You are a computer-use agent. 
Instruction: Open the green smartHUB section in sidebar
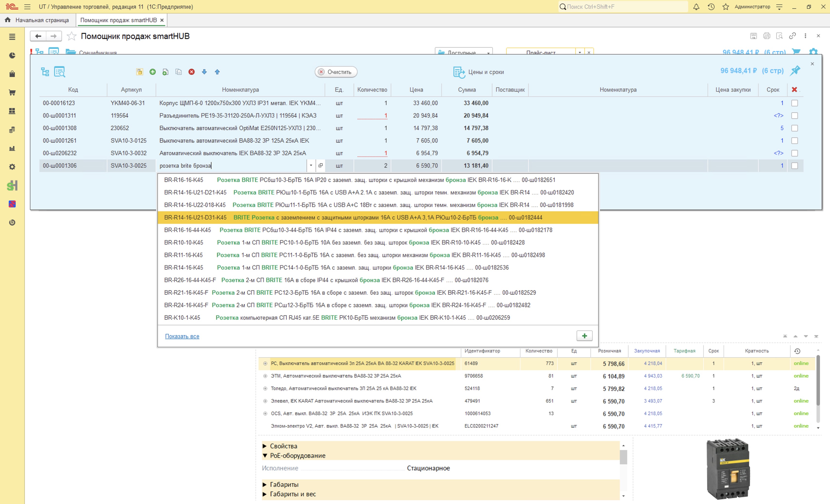tap(12, 186)
